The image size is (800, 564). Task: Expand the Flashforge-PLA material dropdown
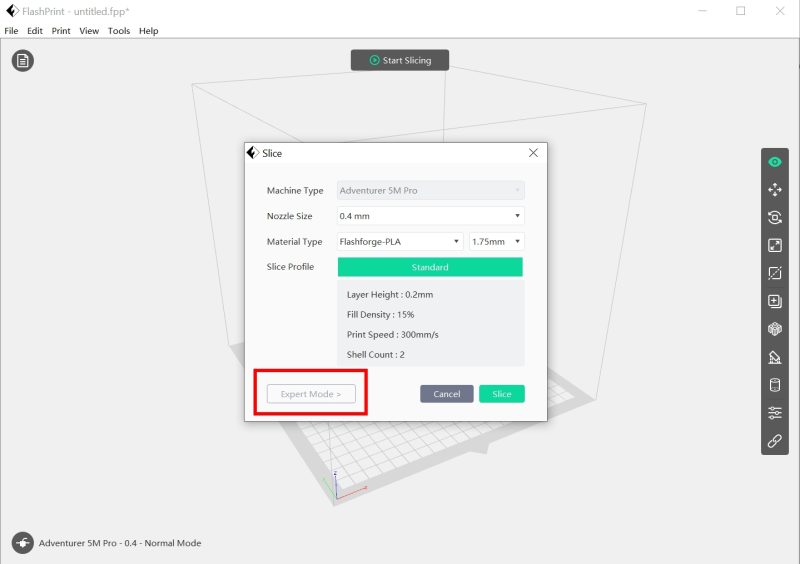(400, 241)
